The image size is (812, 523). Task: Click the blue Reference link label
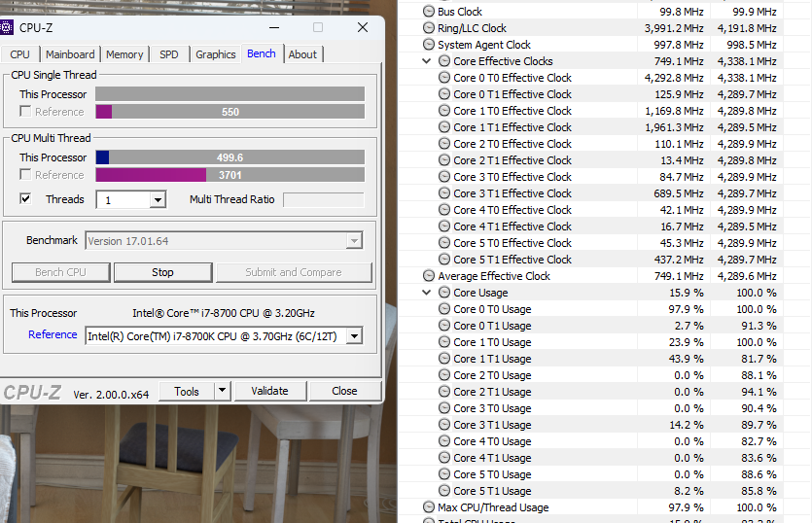coord(53,334)
